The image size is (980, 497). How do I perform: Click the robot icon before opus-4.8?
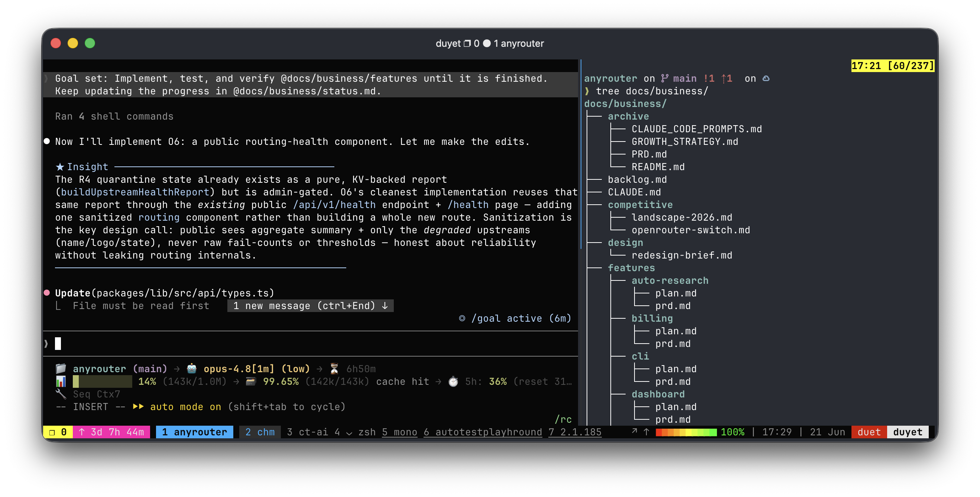pyautogui.click(x=192, y=368)
